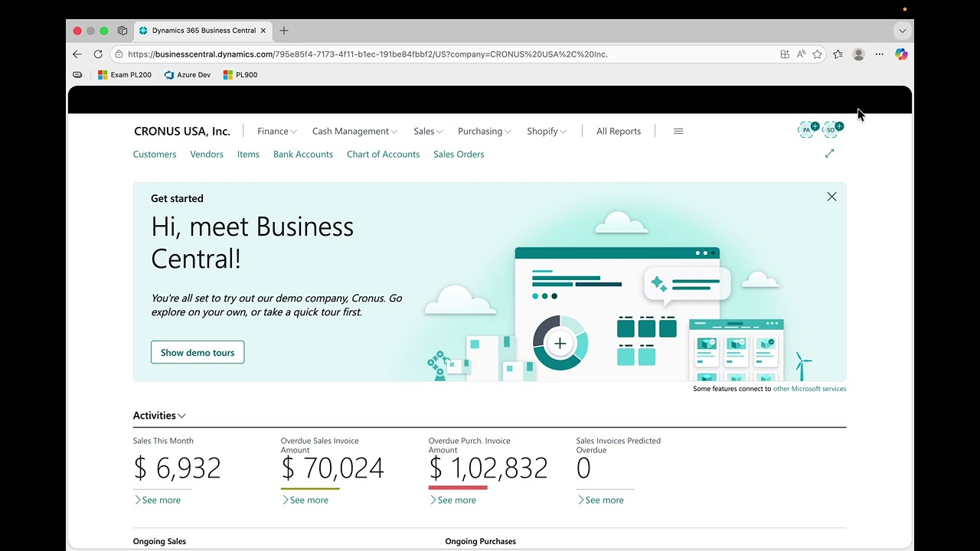Reload the page with the refresh icon

click(98, 54)
